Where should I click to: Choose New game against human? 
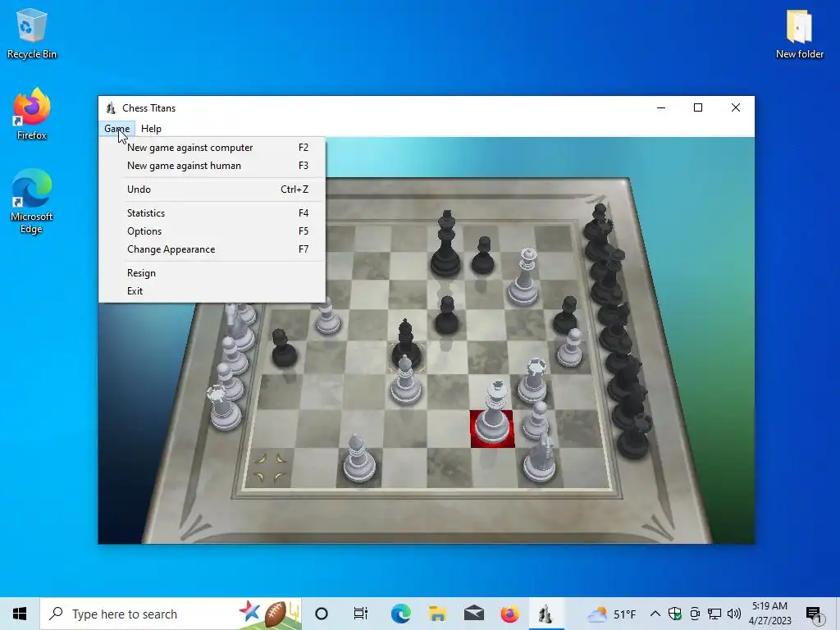(x=212, y=166)
